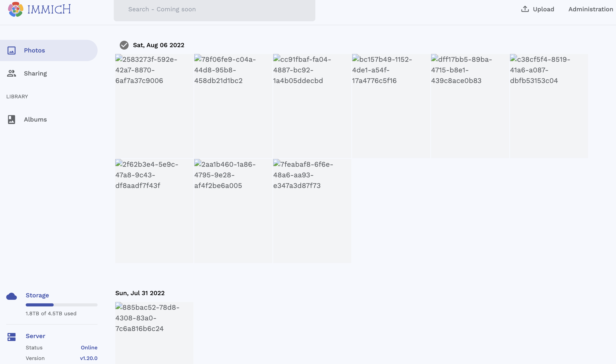Go to the Sharing page

tap(35, 73)
